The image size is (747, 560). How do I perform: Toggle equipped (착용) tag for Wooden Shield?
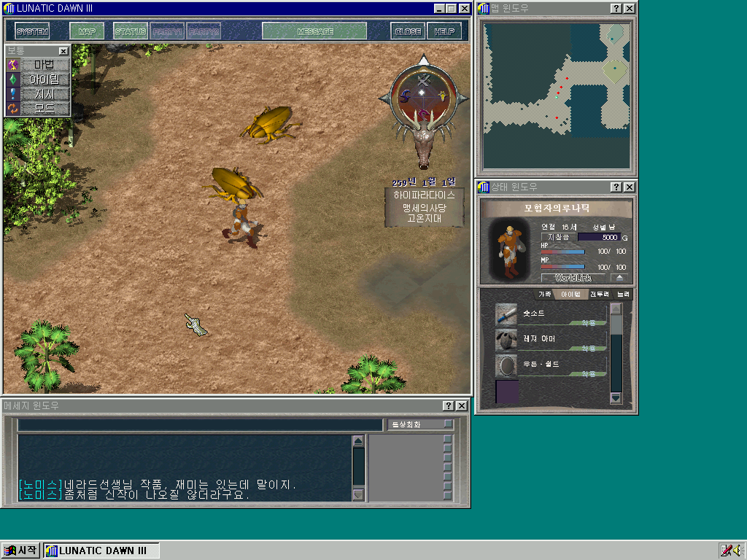(x=589, y=374)
